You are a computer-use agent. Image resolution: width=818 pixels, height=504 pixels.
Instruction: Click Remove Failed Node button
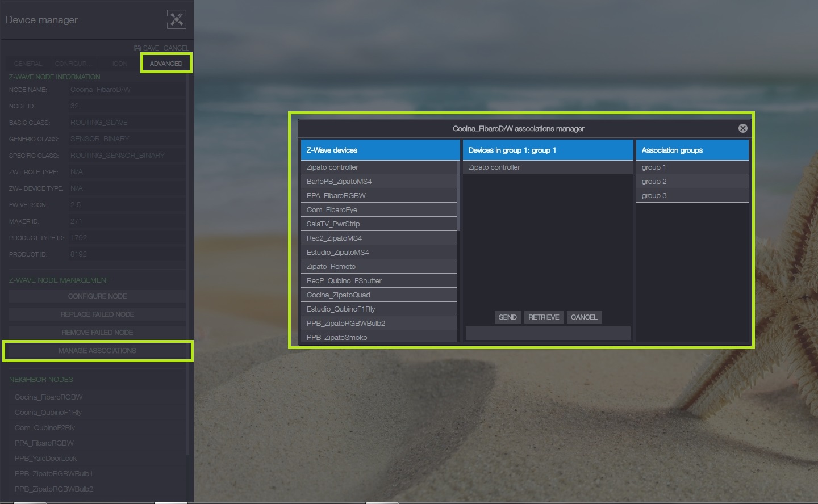click(97, 333)
